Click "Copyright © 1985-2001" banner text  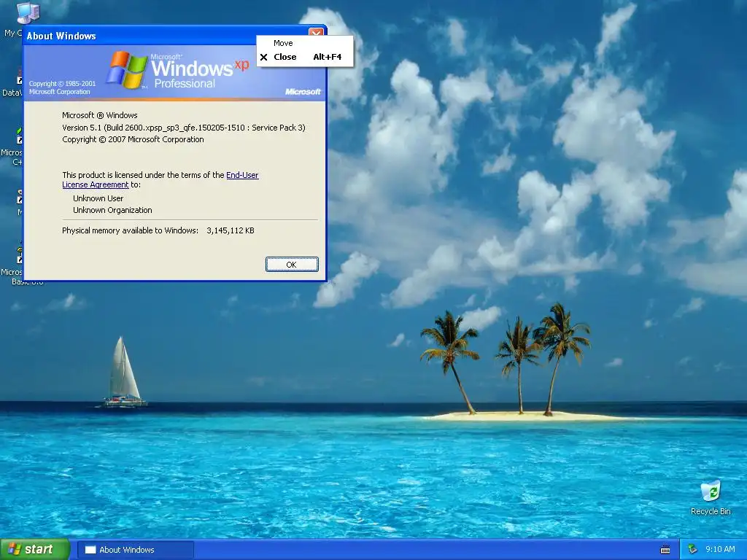(x=62, y=84)
